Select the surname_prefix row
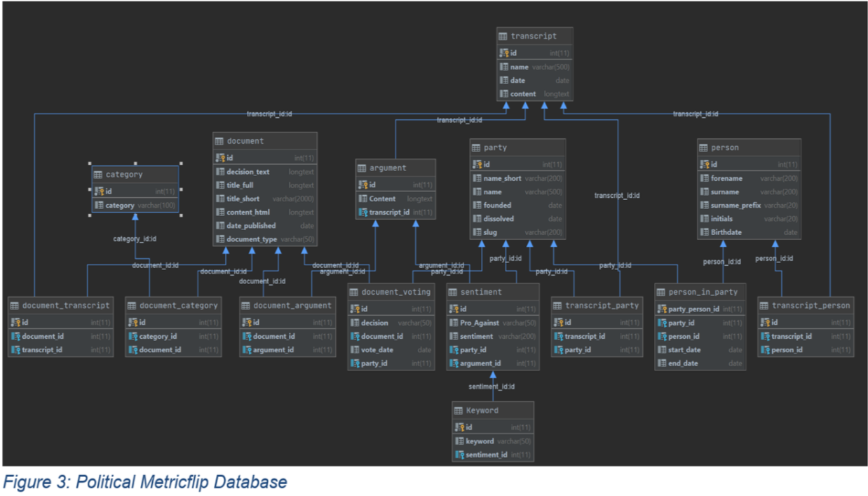The image size is (868, 496). [x=749, y=206]
